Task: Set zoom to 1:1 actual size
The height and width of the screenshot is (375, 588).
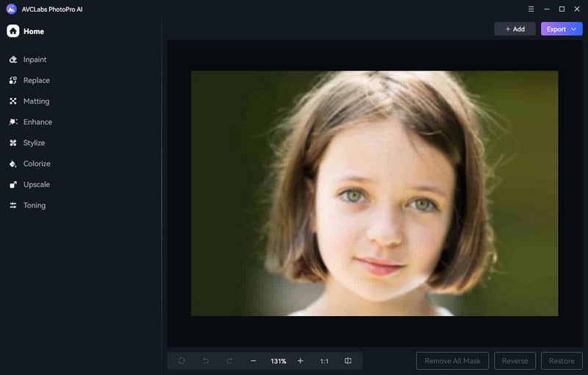Action: pyautogui.click(x=324, y=361)
